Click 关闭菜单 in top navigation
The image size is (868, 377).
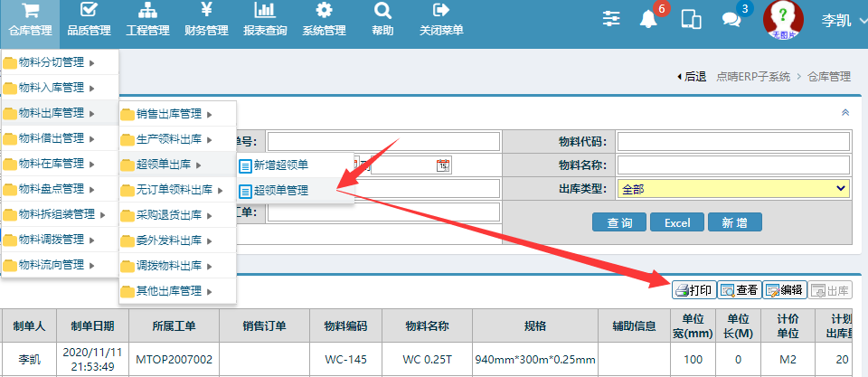click(441, 20)
